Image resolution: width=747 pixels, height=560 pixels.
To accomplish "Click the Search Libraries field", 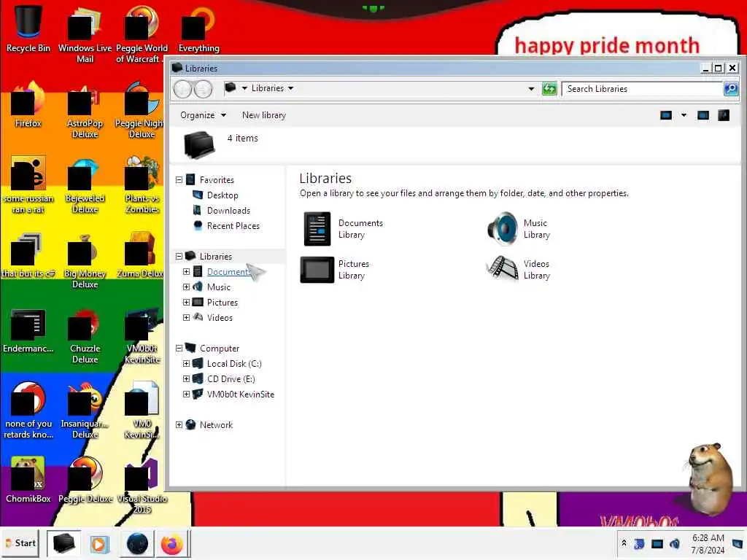I will point(642,88).
